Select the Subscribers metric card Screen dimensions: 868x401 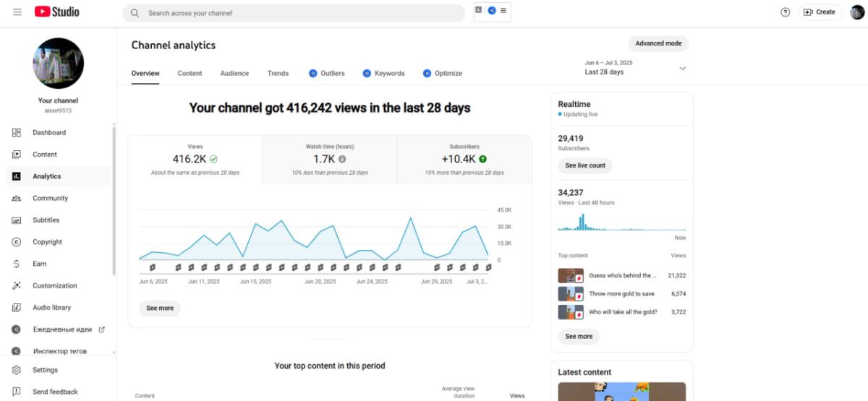[464, 160]
